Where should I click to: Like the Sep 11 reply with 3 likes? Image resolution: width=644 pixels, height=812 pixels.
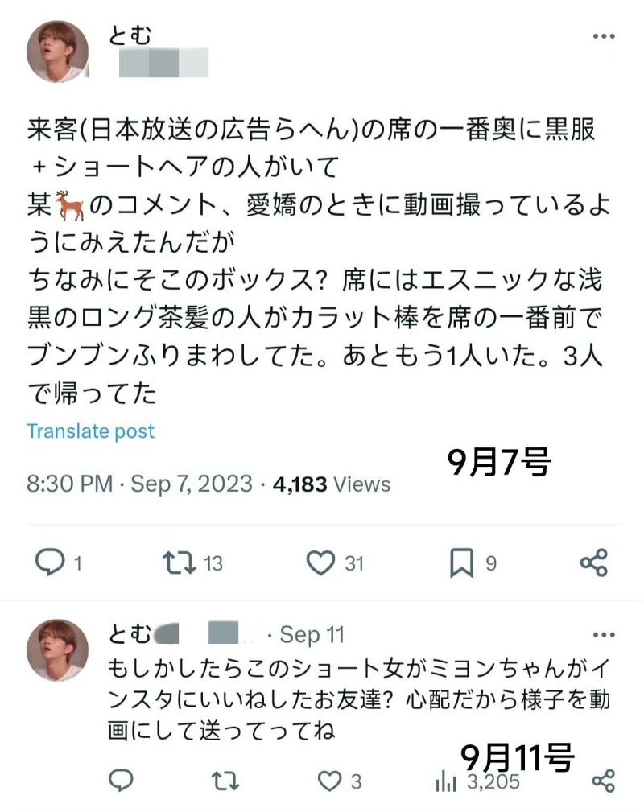[x=328, y=780]
